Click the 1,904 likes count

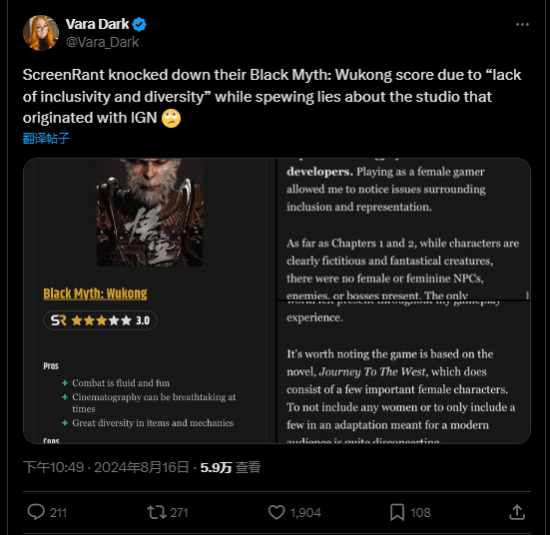(306, 513)
